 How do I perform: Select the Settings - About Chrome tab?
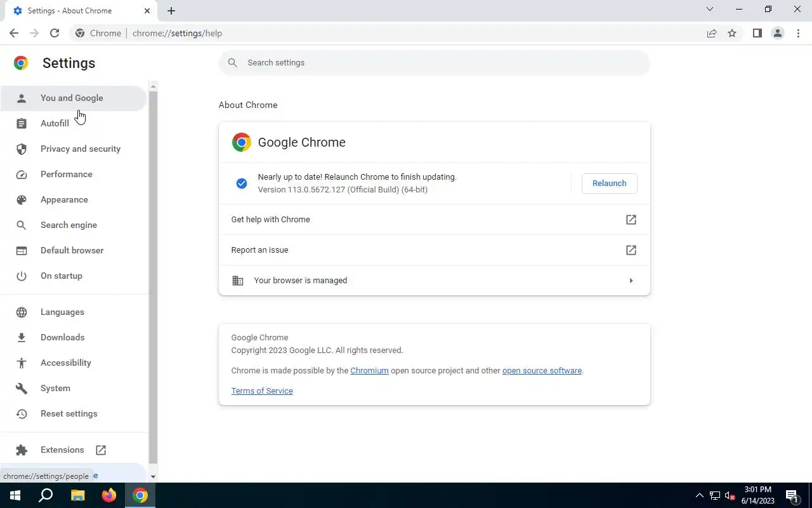coord(81,11)
